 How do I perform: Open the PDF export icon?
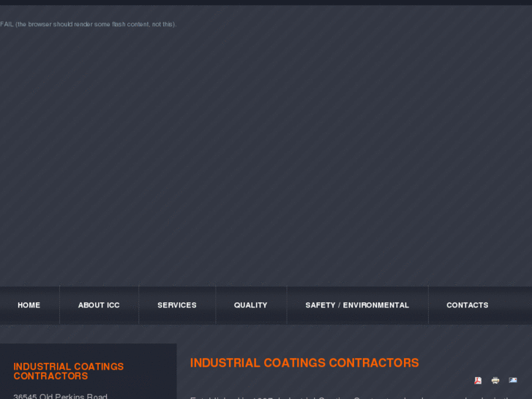click(x=478, y=380)
